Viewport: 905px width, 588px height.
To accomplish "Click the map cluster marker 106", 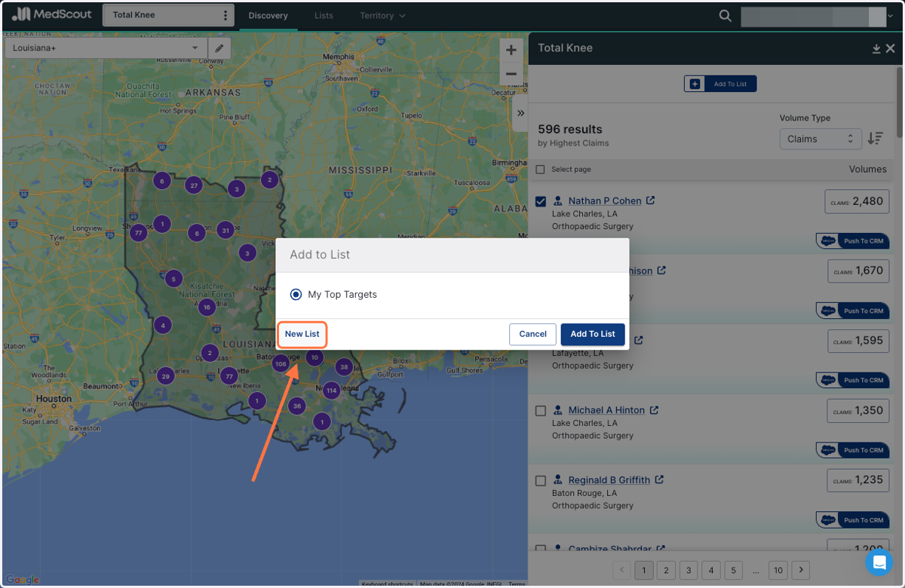I will pos(281,364).
